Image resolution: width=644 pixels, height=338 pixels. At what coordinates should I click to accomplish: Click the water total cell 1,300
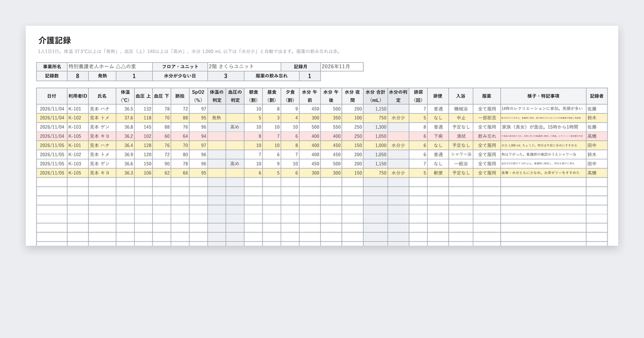[375, 127]
